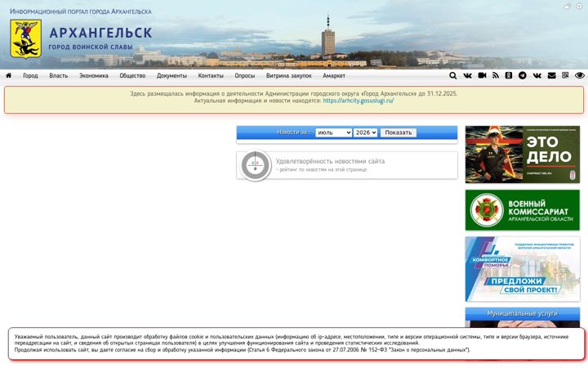Show the QR code icon
This screenshot has height=368, width=588.
coord(565,75)
